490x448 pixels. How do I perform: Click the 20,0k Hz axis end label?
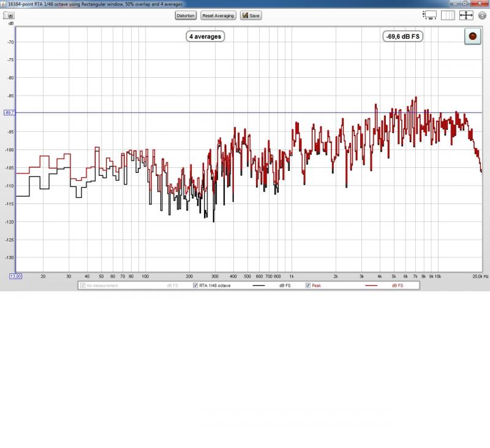480,276
